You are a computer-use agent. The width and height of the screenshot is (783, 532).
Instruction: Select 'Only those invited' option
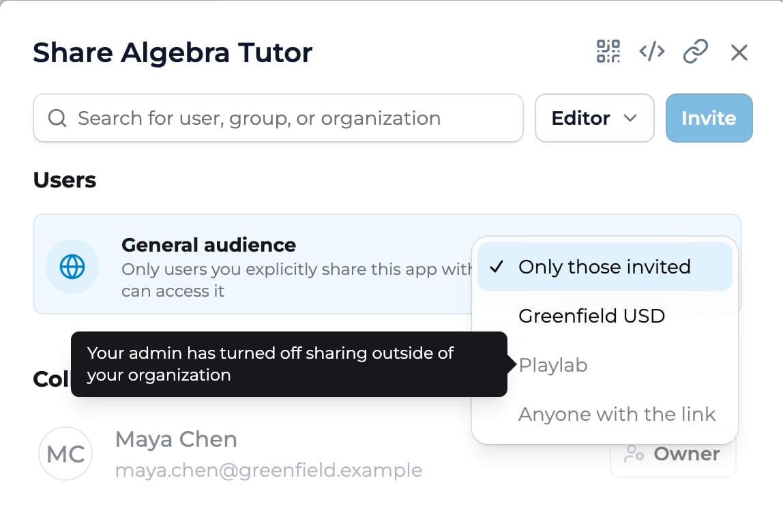[605, 267]
